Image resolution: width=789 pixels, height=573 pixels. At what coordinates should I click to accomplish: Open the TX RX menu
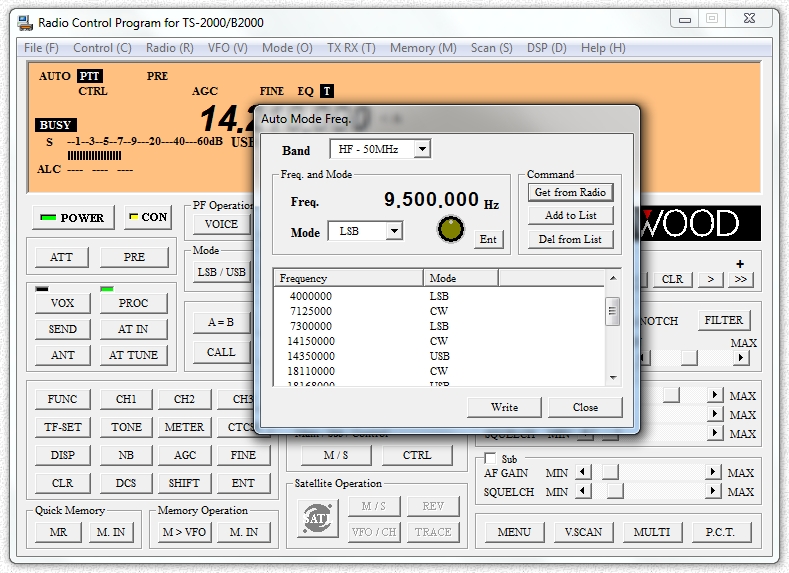point(351,48)
